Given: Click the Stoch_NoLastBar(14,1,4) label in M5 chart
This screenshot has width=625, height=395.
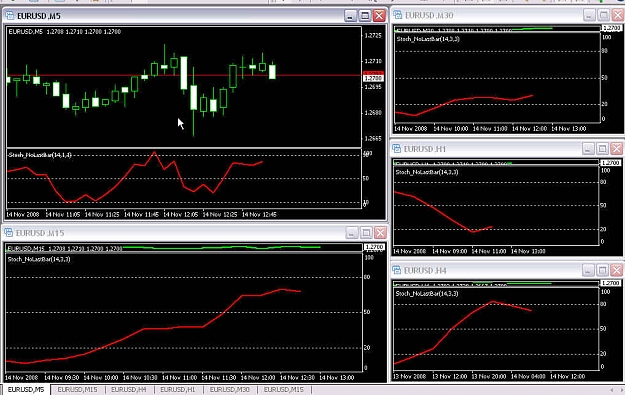Looking at the screenshot, I should [40, 155].
